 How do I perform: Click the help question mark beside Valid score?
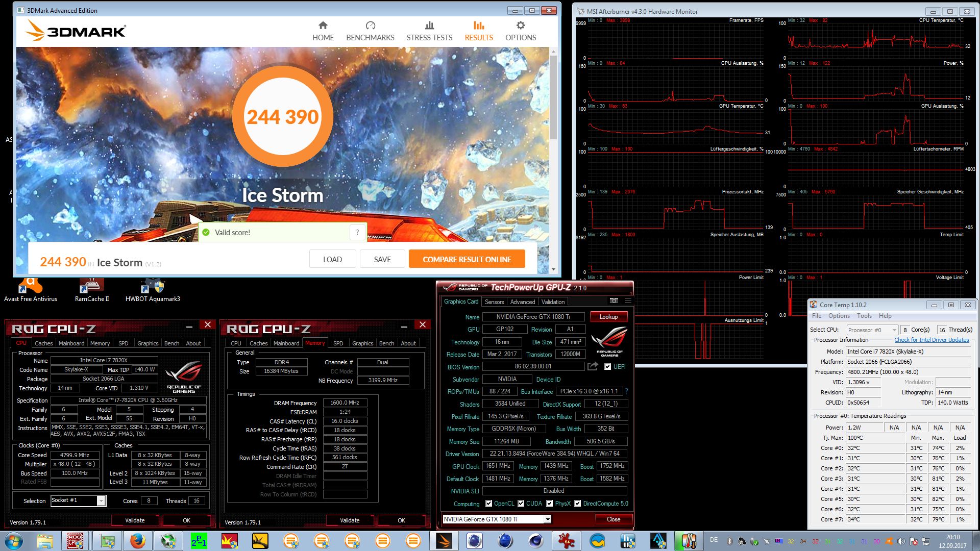click(357, 232)
